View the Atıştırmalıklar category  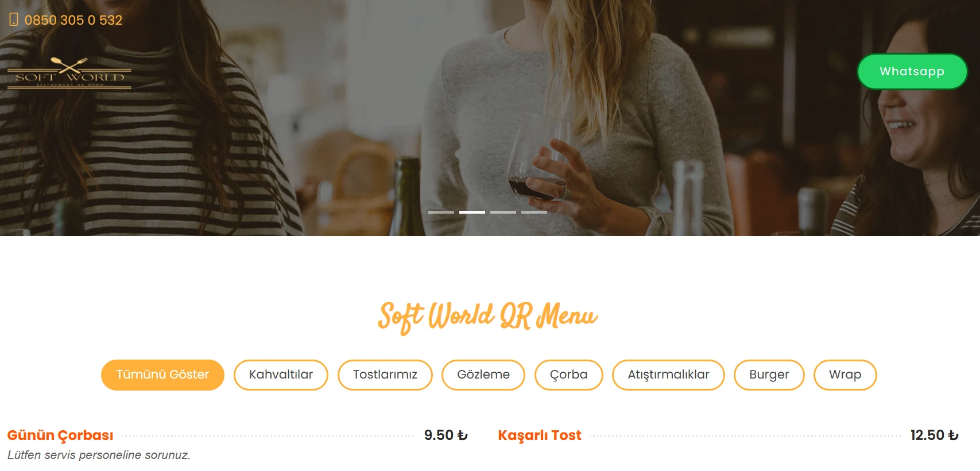(x=668, y=375)
